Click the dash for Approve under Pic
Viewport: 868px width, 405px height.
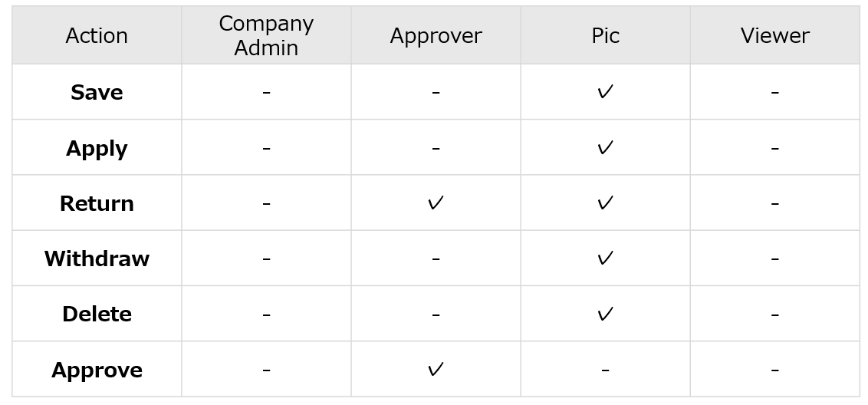point(605,370)
